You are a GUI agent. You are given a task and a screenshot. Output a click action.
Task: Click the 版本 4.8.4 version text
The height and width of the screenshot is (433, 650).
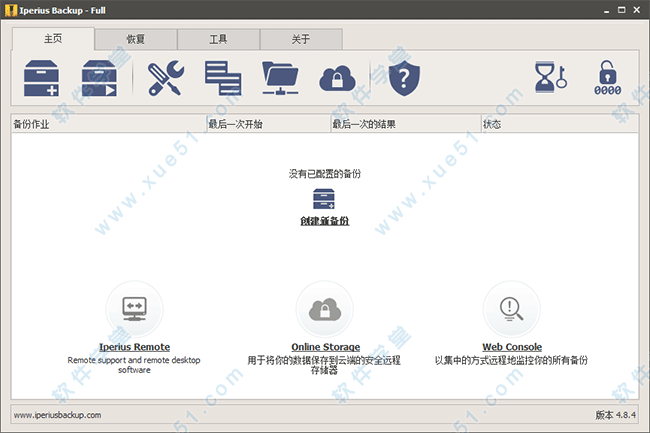pos(616,415)
